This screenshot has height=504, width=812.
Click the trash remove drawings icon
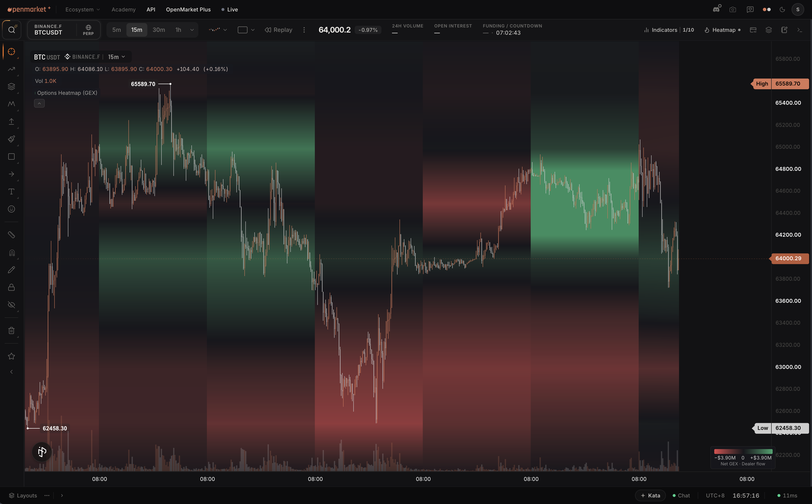[x=11, y=330]
